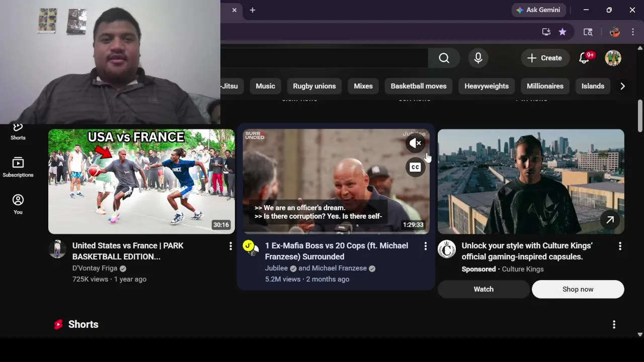The height and width of the screenshot is (362, 644).
Task: Open D'Vontay Friga channel name
Action: click(x=95, y=268)
